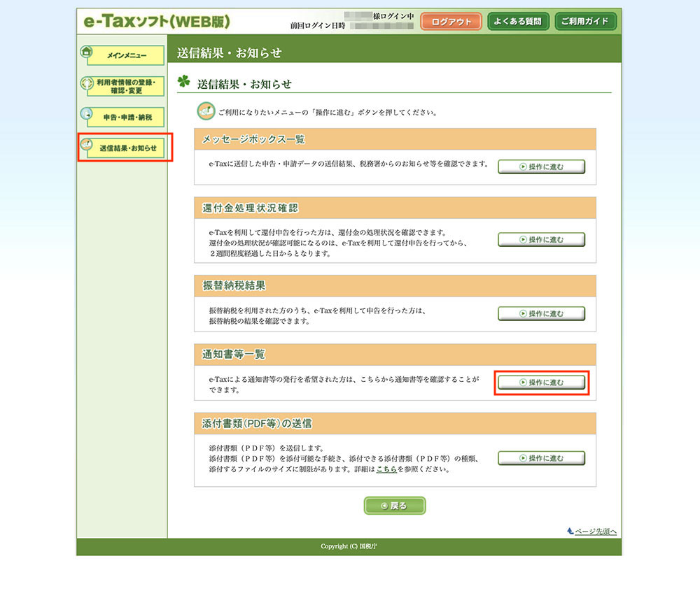Click the e-Taxソフト(WEB版) logo
700x612 pixels.
pos(157,22)
